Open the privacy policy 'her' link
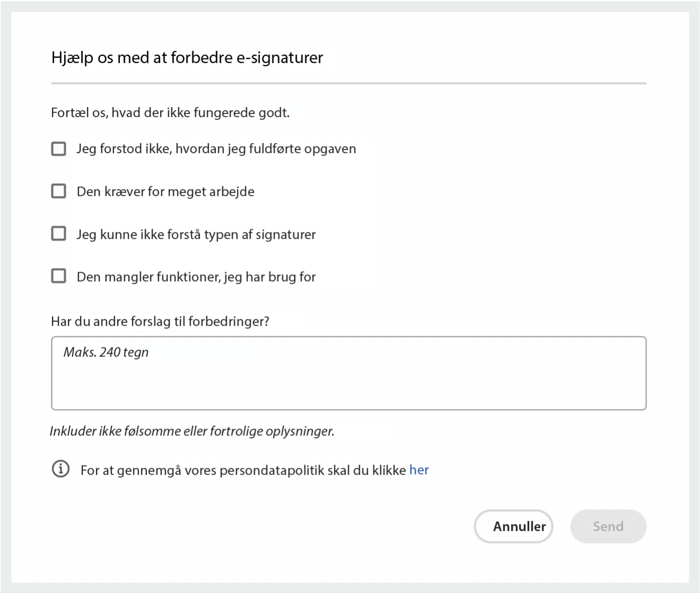 tap(419, 470)
